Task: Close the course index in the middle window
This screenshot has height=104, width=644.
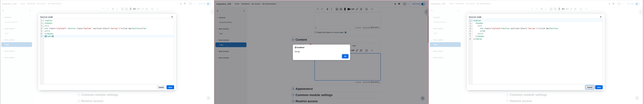Action: point(218,11)
